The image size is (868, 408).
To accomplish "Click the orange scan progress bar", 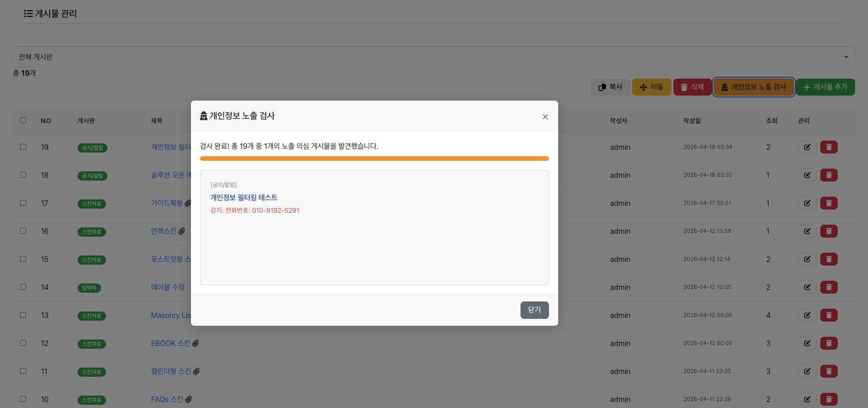I will (x=375, y=159).
